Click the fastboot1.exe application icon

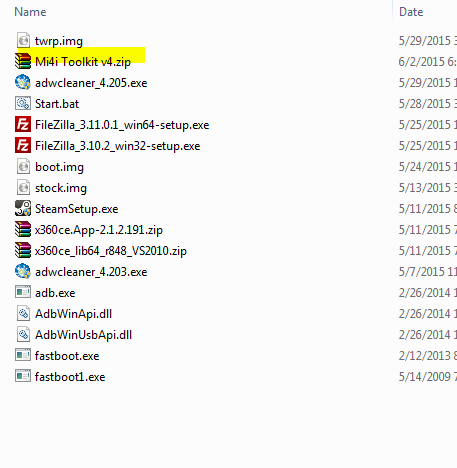click(x=23, y=376)
